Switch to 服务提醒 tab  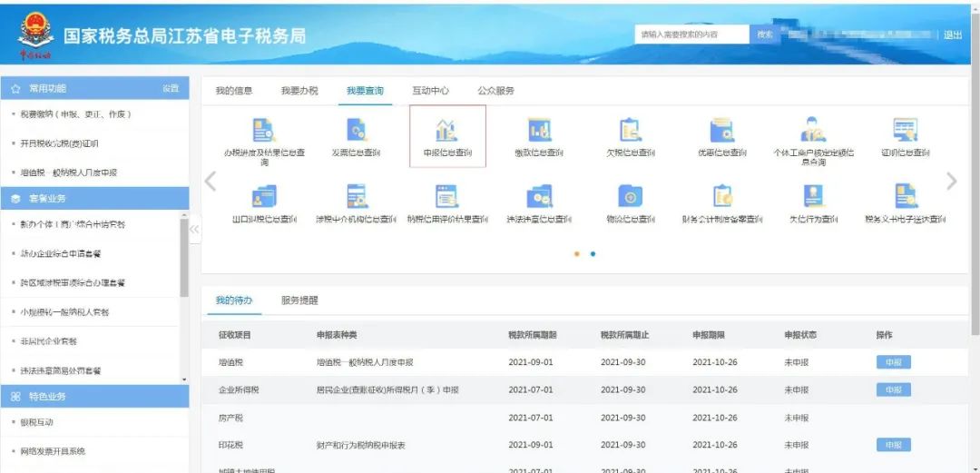(x=299, y=301)
